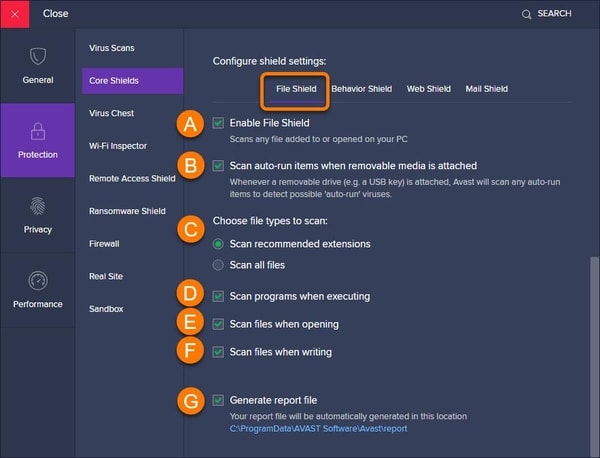The height and width of the screenshot is (458, 600).
Task: Switch to the Behavior Shield tab
Action: coord(361,89)
